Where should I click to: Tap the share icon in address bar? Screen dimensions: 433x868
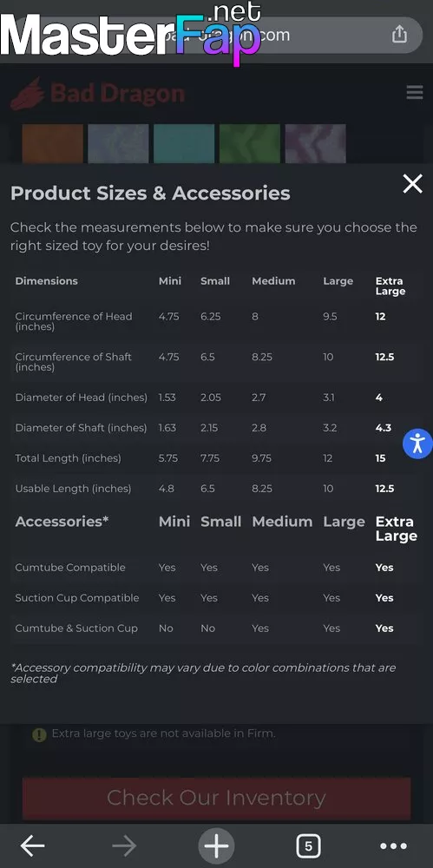(x=399, y=35)
